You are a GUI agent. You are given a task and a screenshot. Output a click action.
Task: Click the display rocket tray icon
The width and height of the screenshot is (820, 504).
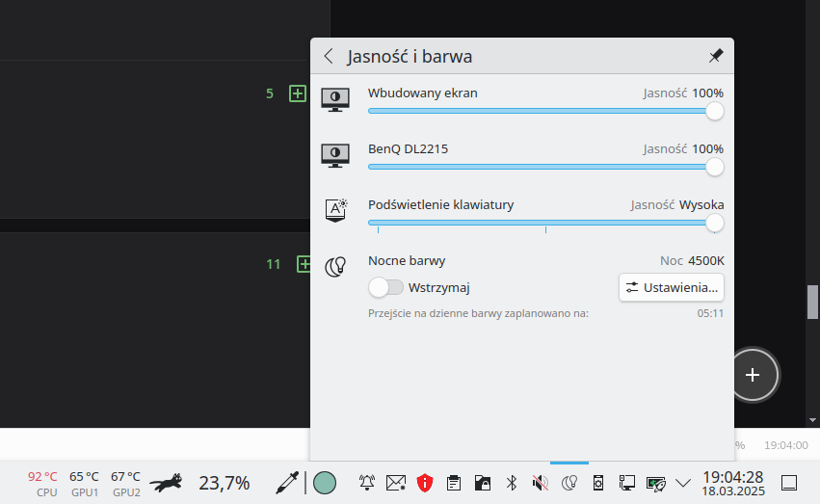(656, 483)
